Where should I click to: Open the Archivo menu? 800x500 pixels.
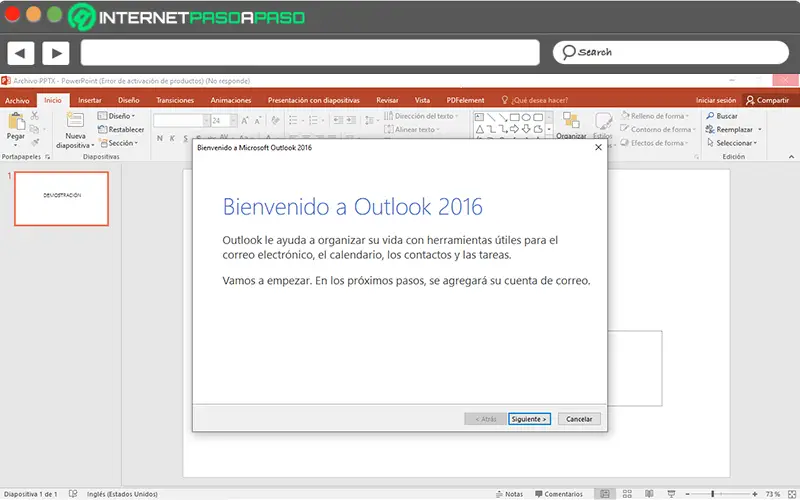(17, 101)
